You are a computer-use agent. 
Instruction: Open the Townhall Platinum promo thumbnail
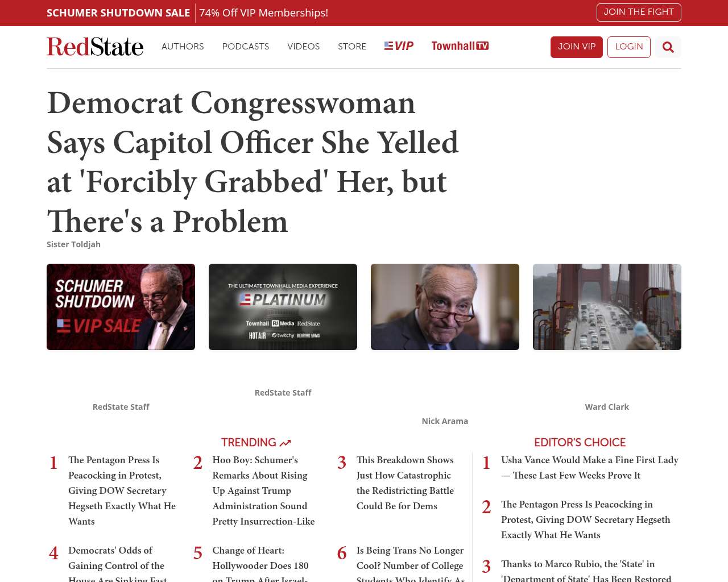pos(283,307)
